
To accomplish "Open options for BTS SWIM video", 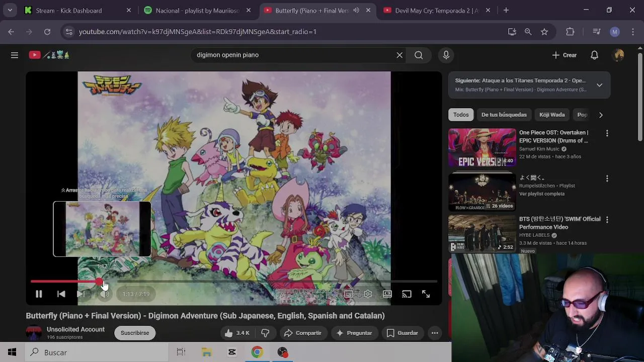I will (607, 220).
